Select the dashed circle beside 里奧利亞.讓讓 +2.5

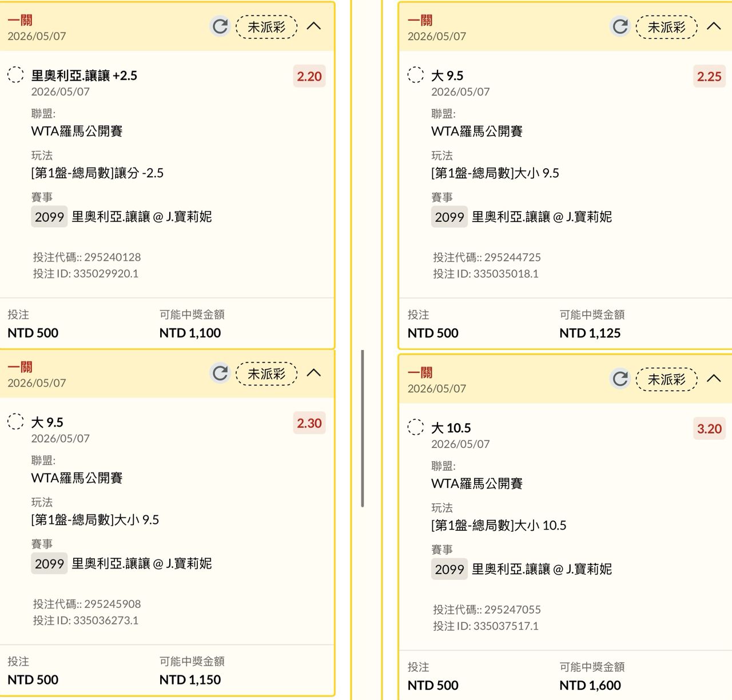tap(15, 74)
